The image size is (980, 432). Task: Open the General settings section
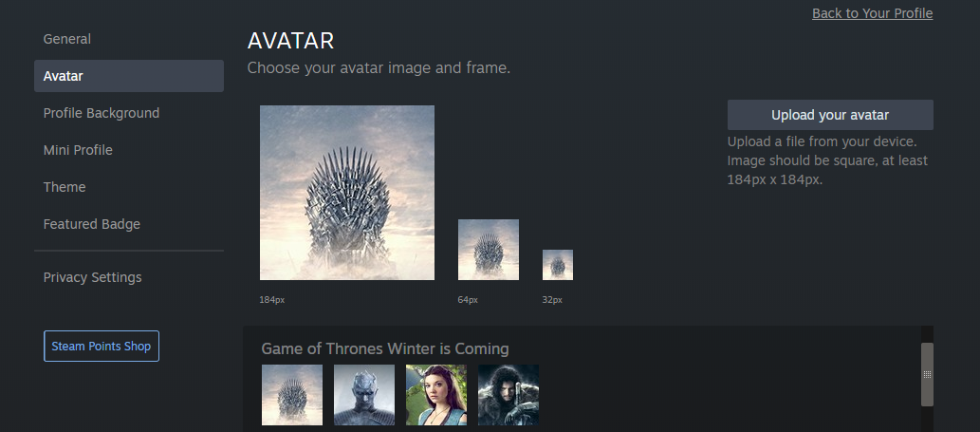66,39
